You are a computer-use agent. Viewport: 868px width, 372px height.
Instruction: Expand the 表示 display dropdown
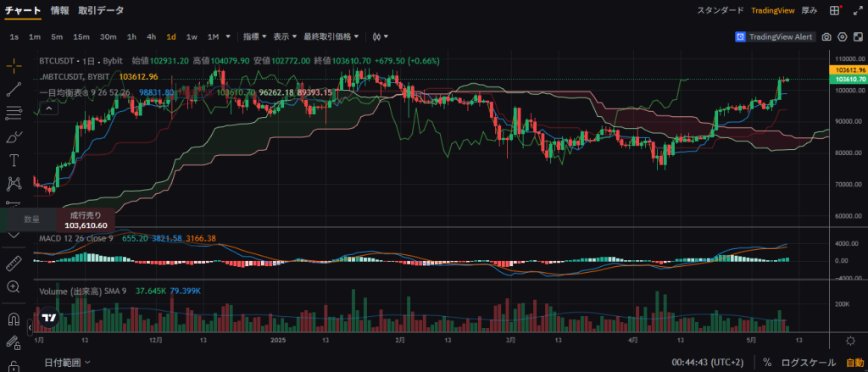pos(285,36)
